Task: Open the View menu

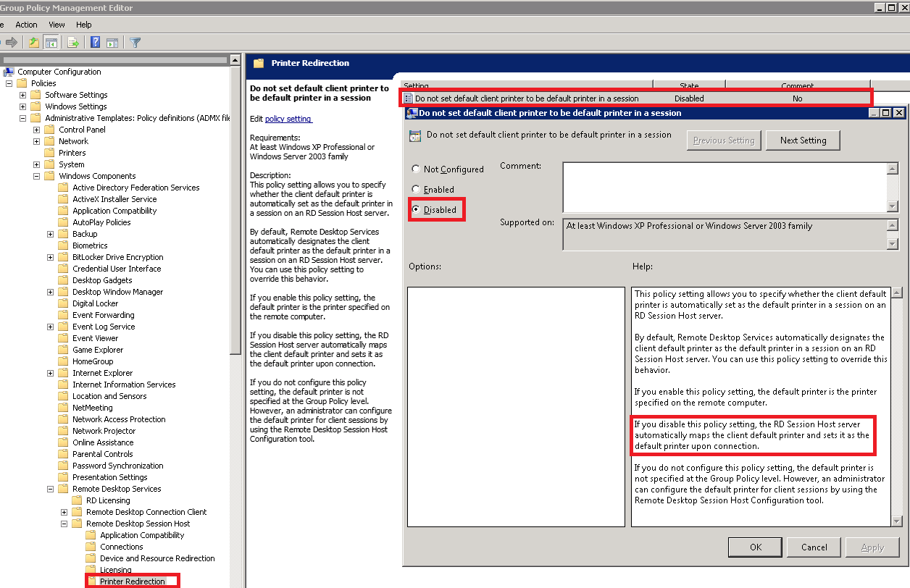Action: [57, 25]
